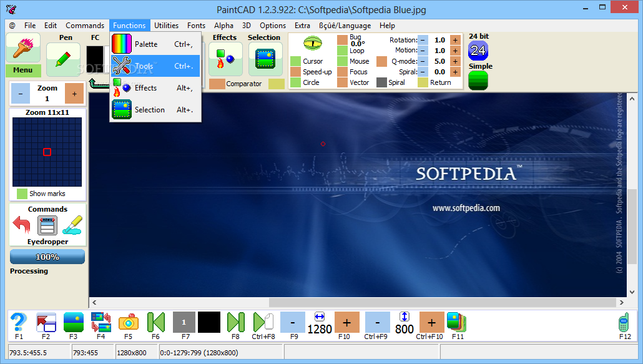Toggle the Circle option
The height and width of the screenshot is (364, 643).
[296, 82]
